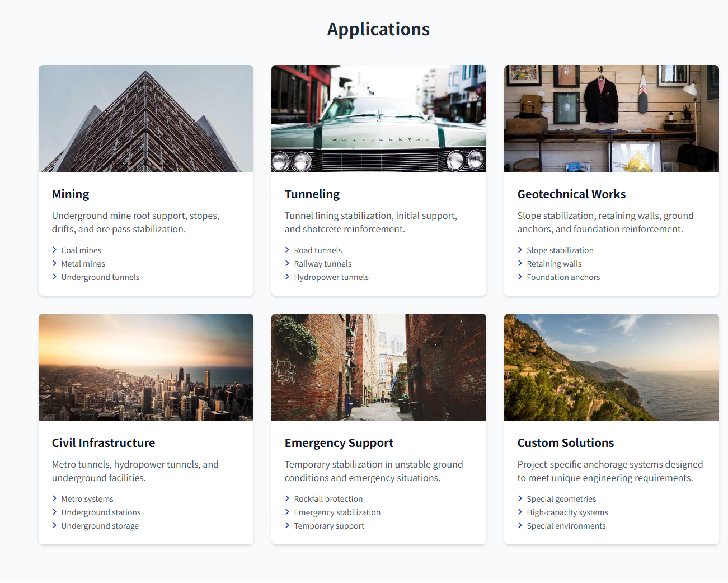
Task: Click the chevron beside Metro systems
Action: pyautogui.click(x=54, y=498)
